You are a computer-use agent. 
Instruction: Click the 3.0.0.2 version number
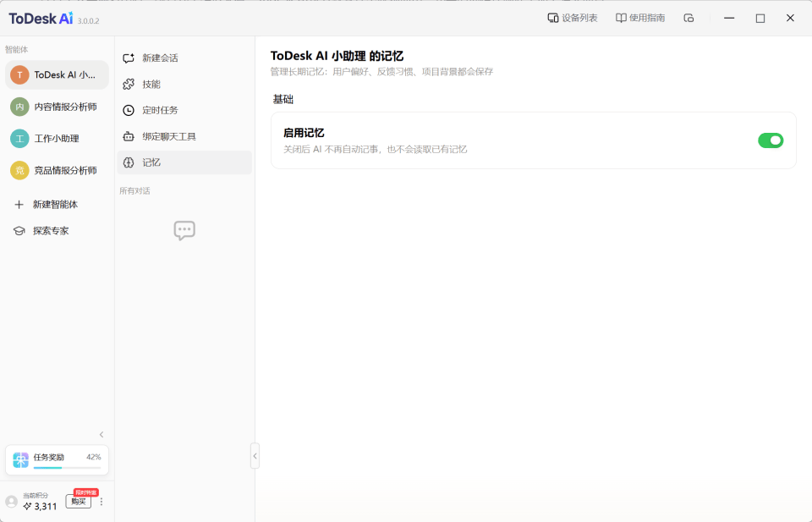tap(88, 21)
